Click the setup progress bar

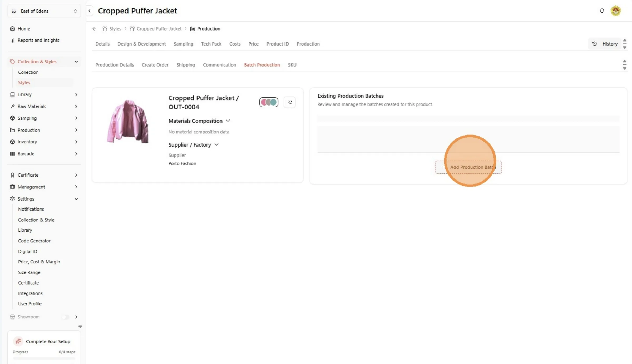coord(44,358)
